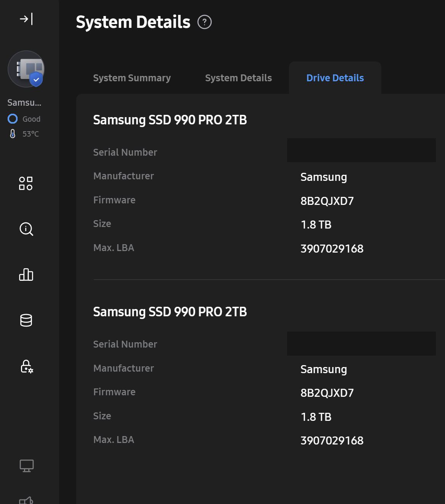The image size is (445, 504).
Task: Click first drive's redacted serial number field
Action: click(361, 150)
